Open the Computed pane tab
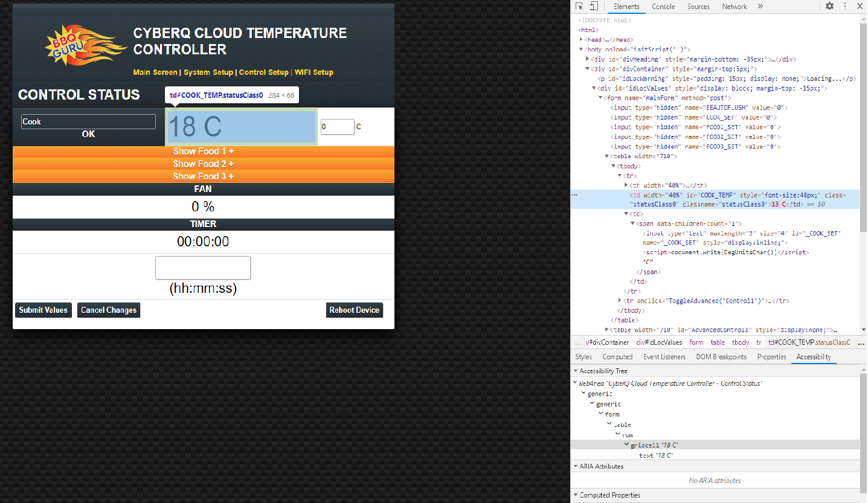This screenshot has height=503, width=868. 617,357
